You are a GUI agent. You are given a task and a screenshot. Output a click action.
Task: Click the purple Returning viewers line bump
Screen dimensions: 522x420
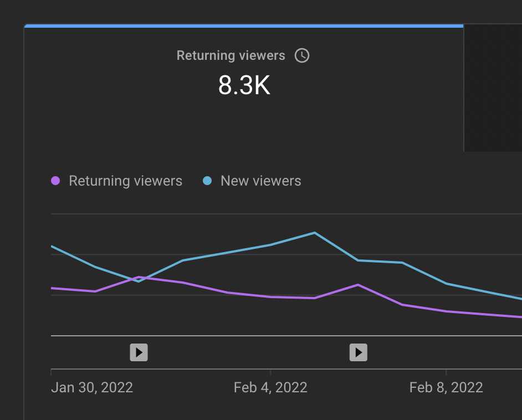click(x=358, y=285)
